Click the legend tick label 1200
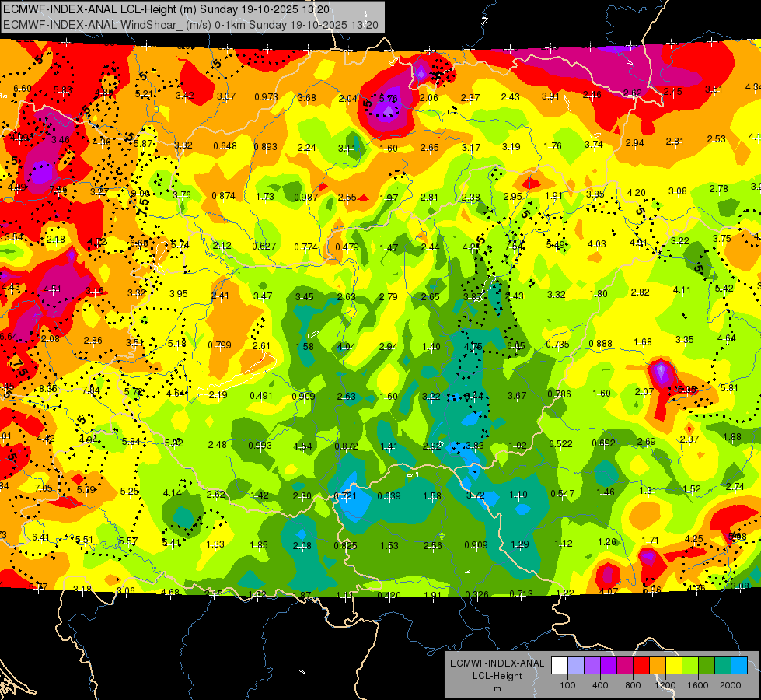 tap(665, 685)
